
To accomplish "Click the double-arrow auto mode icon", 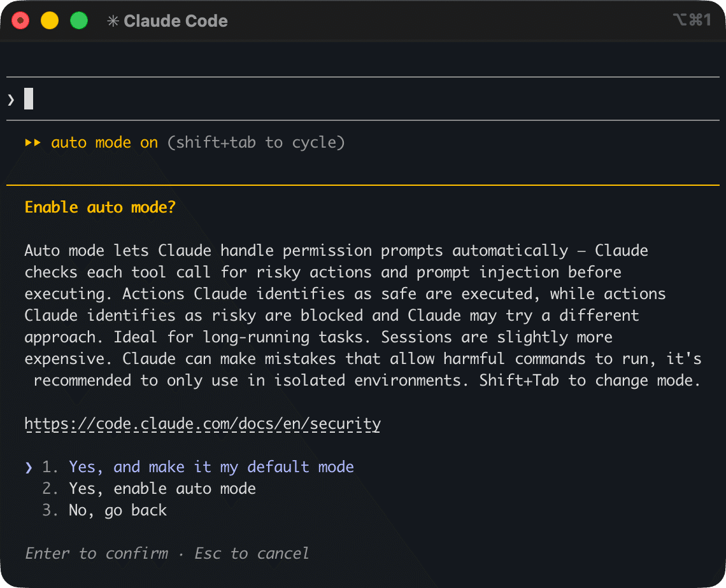I will click(x=32, y=143).
